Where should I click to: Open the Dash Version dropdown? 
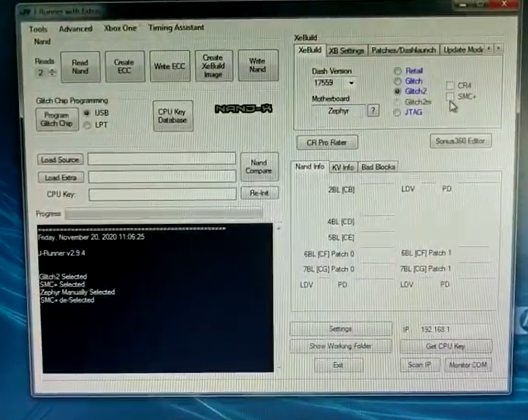[x=351, y=83]
